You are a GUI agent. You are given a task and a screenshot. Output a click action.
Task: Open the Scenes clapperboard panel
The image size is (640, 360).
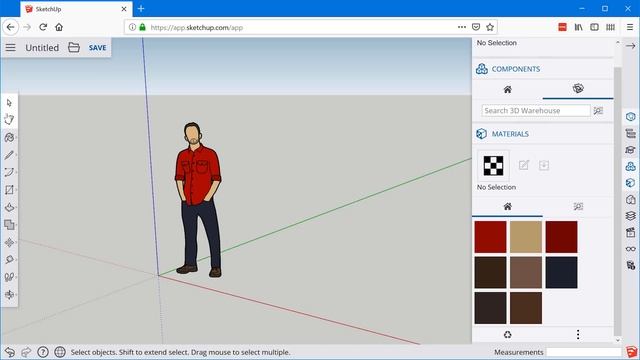click(631, 232)
